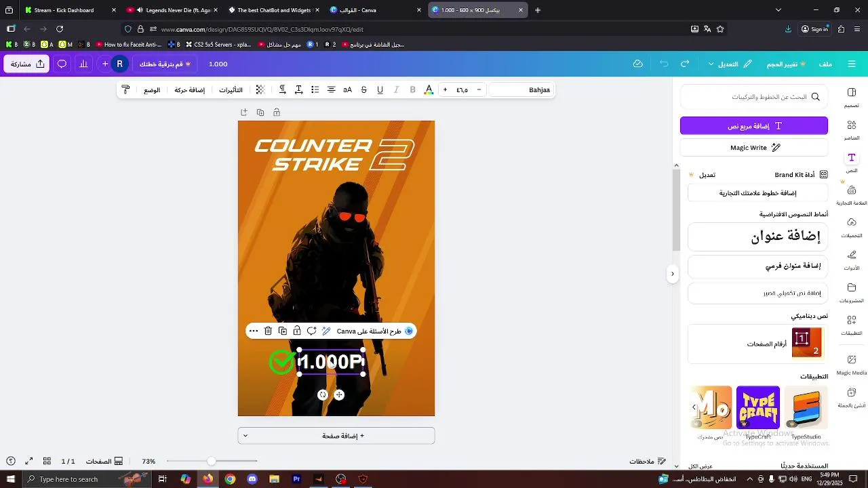Increase font size with plus button
868x488 pixels.
pos(445,90)
